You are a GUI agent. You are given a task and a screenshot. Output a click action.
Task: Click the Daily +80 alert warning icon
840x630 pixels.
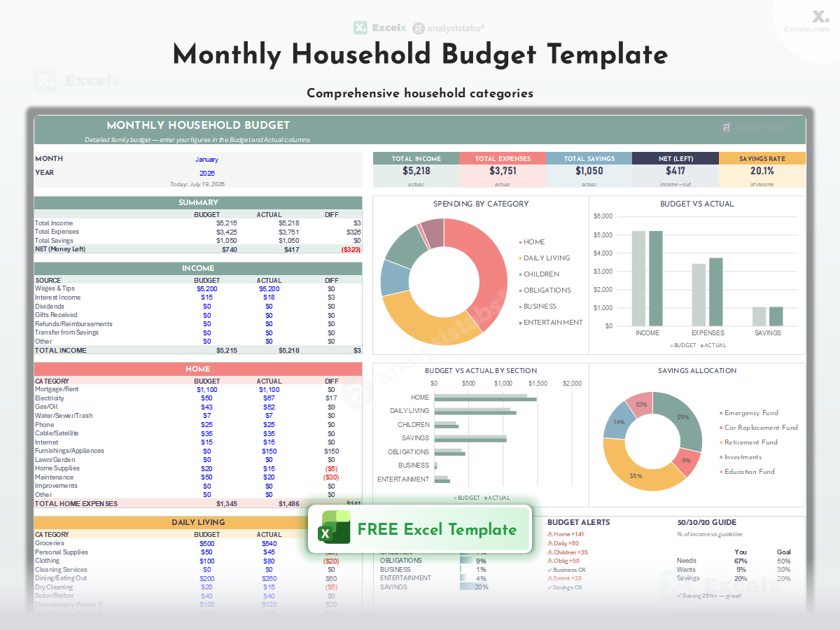[550, 543]
